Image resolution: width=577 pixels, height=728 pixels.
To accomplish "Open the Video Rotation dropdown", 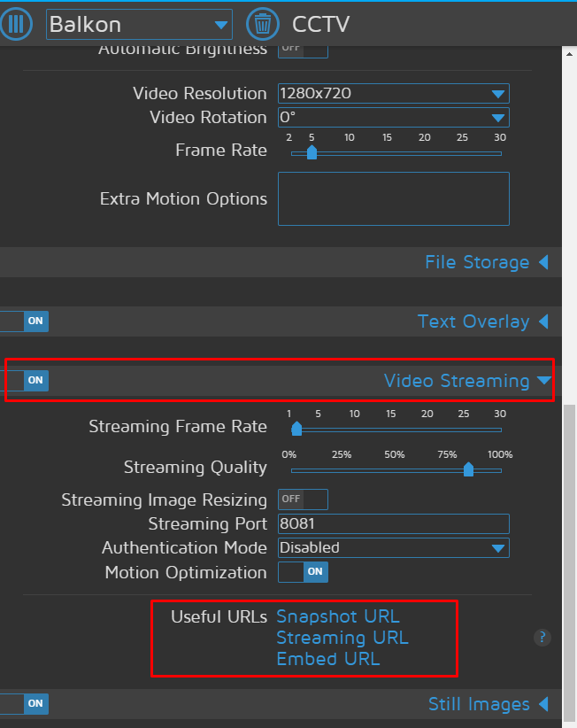I will point(393,118).
